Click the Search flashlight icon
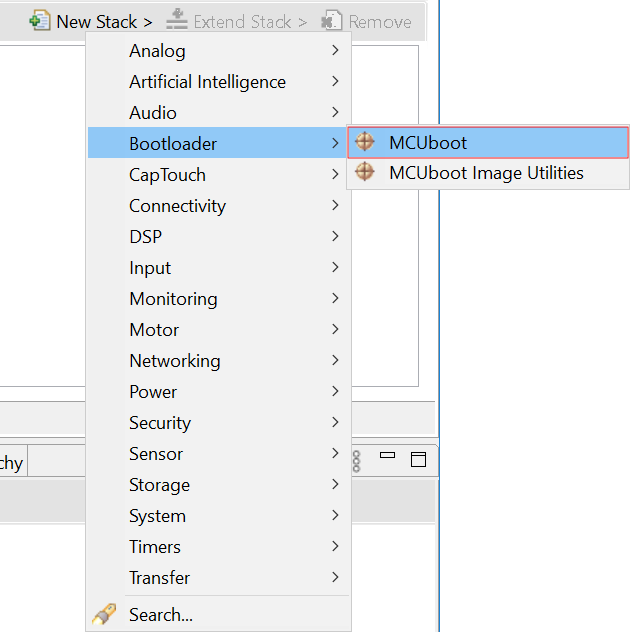Viewport: 631px width, 632px height. tap(104, 614)
